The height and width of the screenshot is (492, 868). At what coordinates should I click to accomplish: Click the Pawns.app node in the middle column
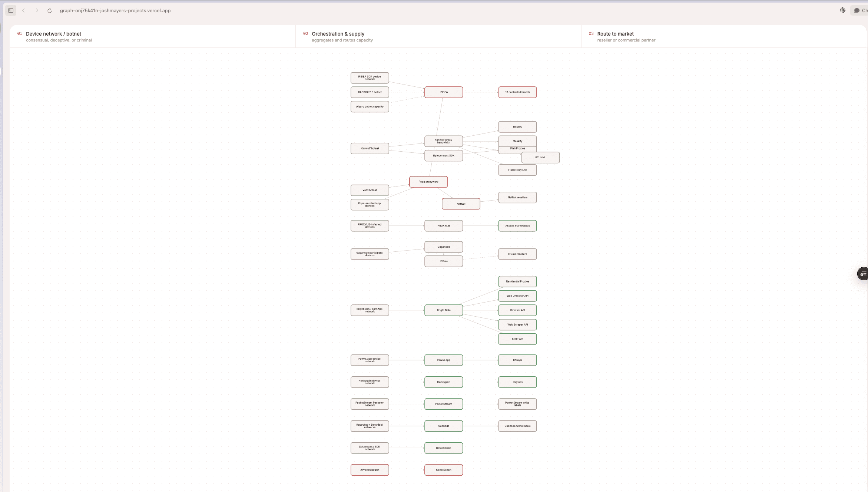pyautogui.click(x=444, y=360)
